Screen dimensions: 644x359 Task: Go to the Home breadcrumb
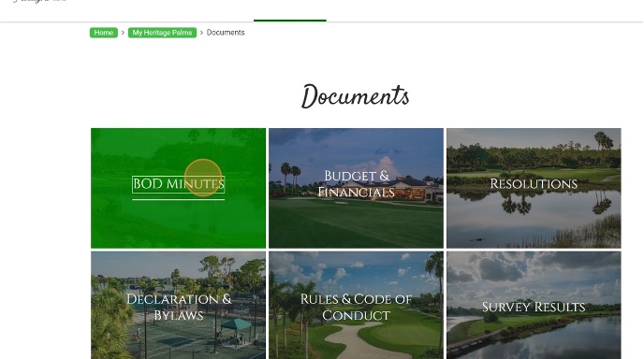tap(104, 33)
